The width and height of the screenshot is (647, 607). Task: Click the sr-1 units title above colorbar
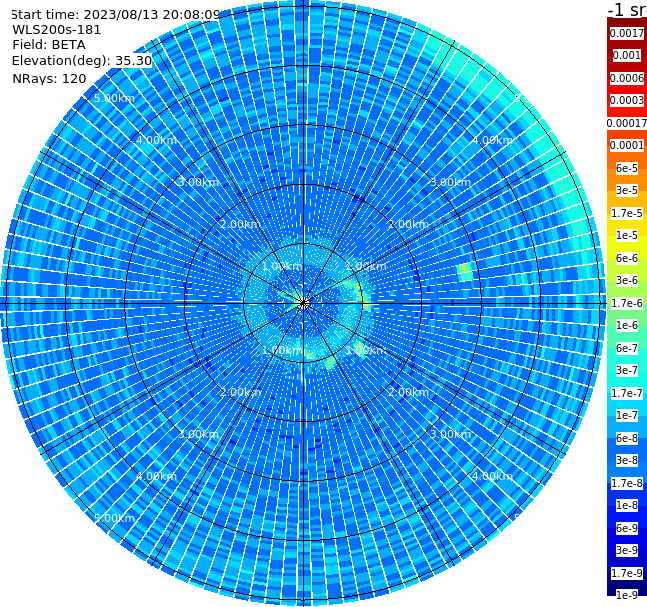pos(627,9)
